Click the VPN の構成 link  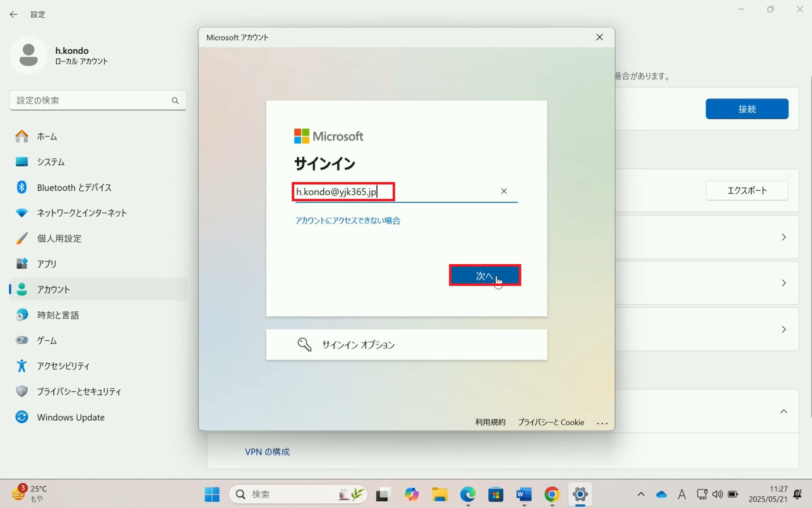267,452
